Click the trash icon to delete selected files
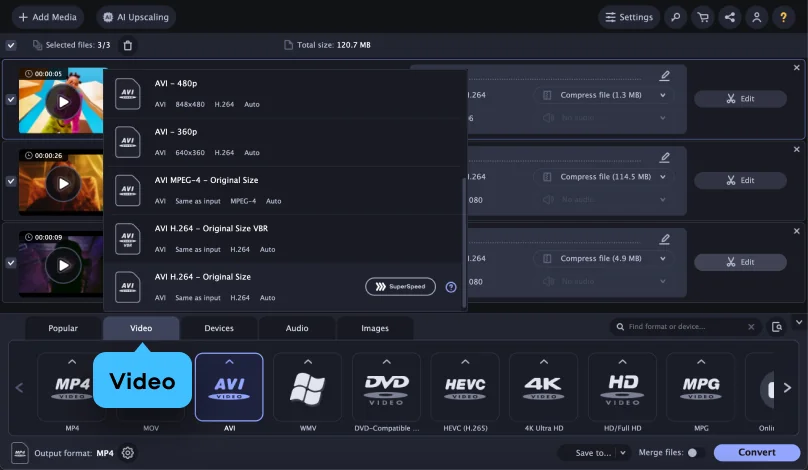The image size is (808, 470). pos(128,45)
